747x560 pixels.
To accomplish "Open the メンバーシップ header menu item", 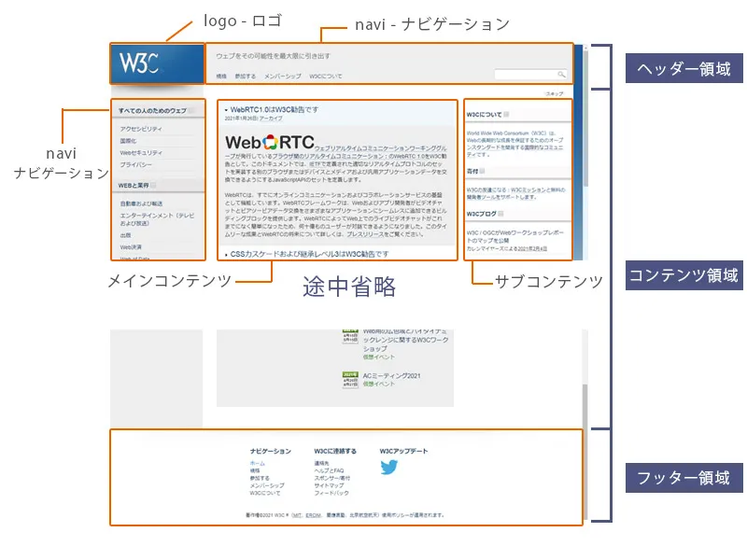I will click(x=282, y=76).
